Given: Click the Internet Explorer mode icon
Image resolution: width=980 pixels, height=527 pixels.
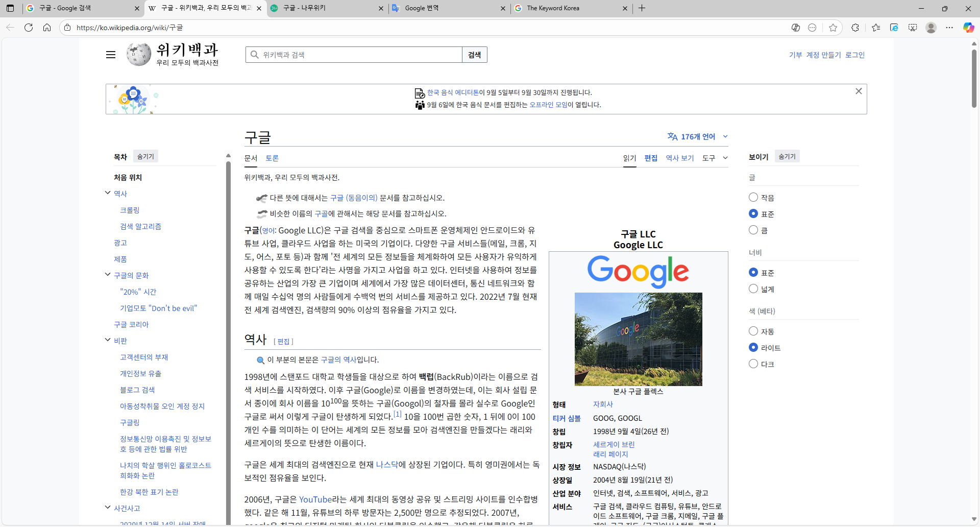Looking at the screenshot, I should (894, 28).
